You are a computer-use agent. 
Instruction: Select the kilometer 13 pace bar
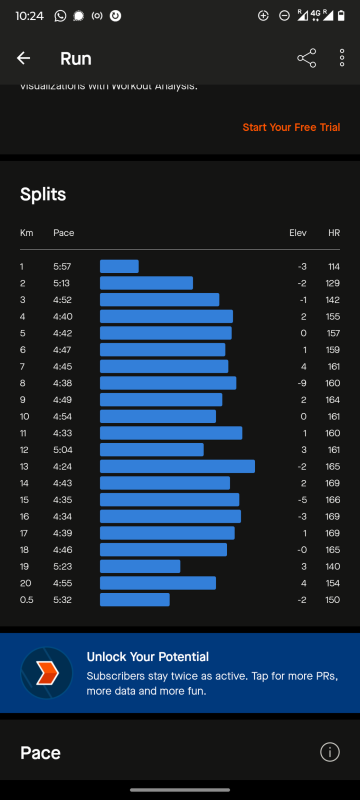(x=177, y=466)
